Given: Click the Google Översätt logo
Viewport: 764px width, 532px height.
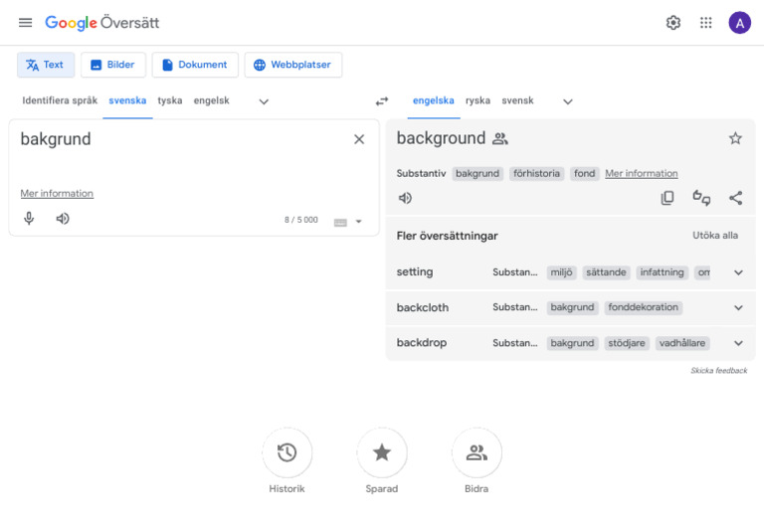Looking at the screenshot, I should (x=101, y=23).
